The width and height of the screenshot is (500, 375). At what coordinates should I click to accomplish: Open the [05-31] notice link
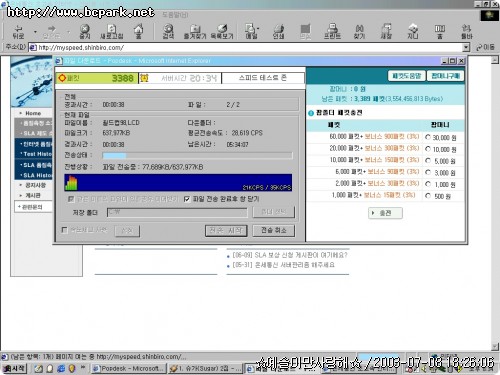pyautogui.click(x=284, y=265)
